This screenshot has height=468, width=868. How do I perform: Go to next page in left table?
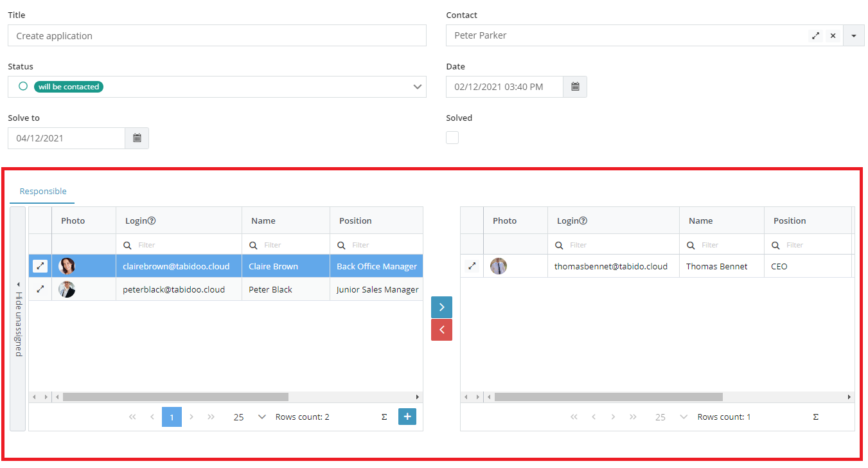(x=191, y=417)
